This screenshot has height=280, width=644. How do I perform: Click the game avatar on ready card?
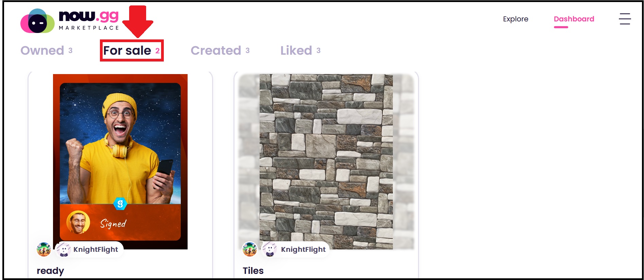click(x=44, y=250)
